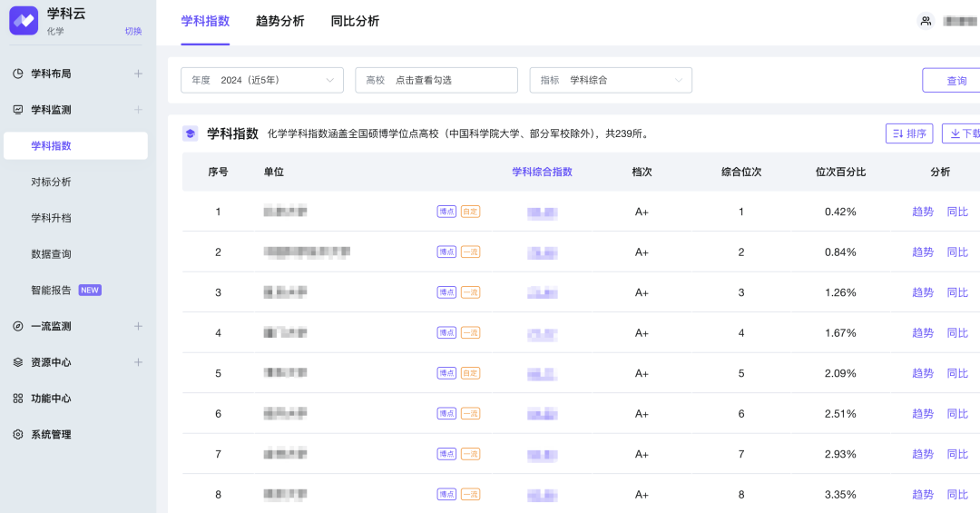Open the 年度 2024 (近5年) dropdown

pos(262,80)
